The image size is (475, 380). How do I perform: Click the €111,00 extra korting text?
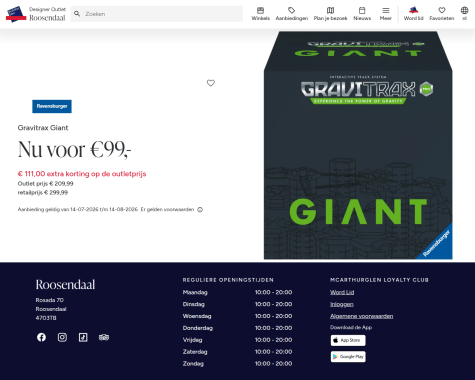tap(82, 174)
